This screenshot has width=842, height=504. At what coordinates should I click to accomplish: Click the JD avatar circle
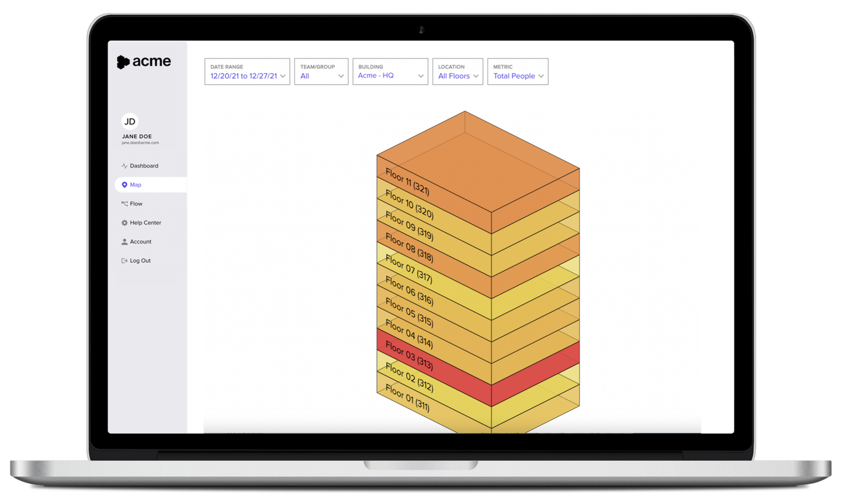click(x=130, y=121)
